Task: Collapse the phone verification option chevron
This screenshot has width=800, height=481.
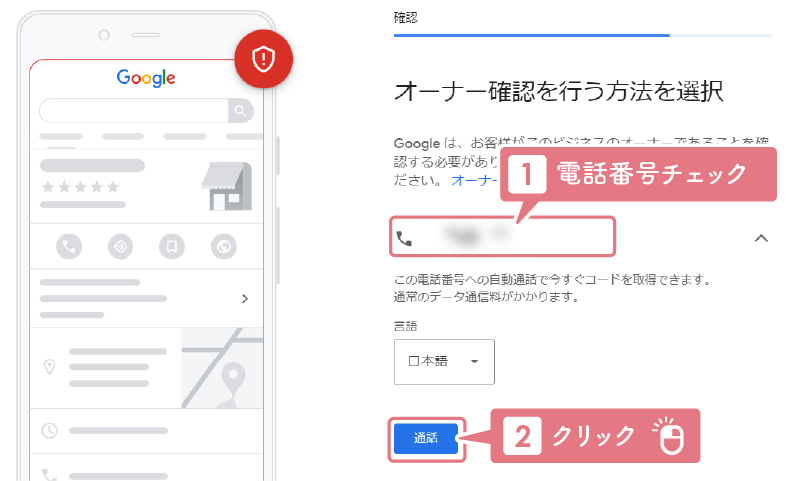Action: click(x=761, y=238)
